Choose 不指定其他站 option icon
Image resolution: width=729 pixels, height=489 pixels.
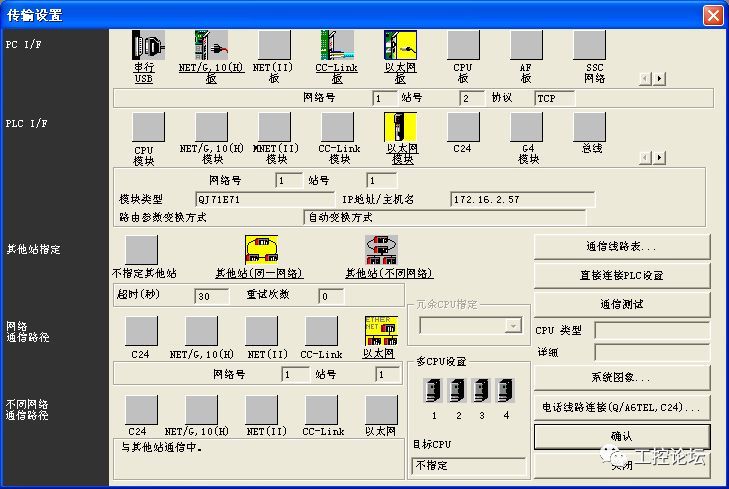[141, 250]
